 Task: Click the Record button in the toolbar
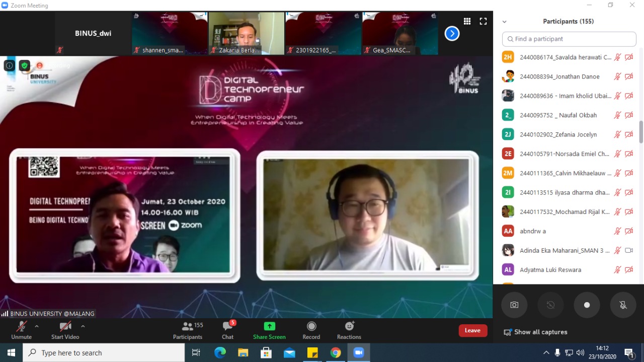tap(311, 330)
